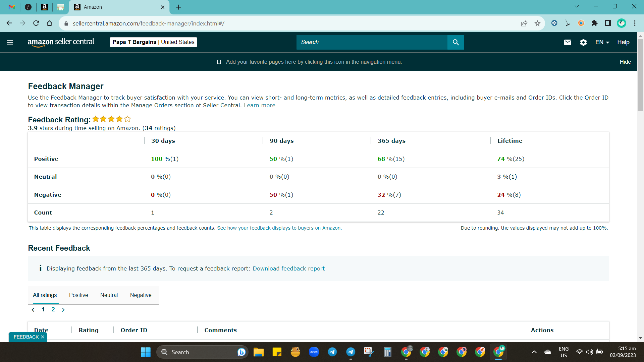Open a new browser tab

178,7
